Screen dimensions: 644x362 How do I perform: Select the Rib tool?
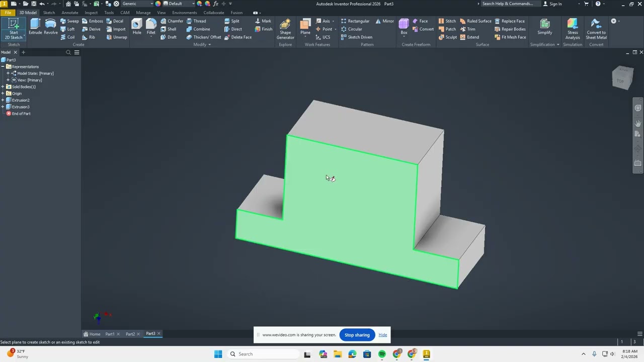tap(89, 37)
